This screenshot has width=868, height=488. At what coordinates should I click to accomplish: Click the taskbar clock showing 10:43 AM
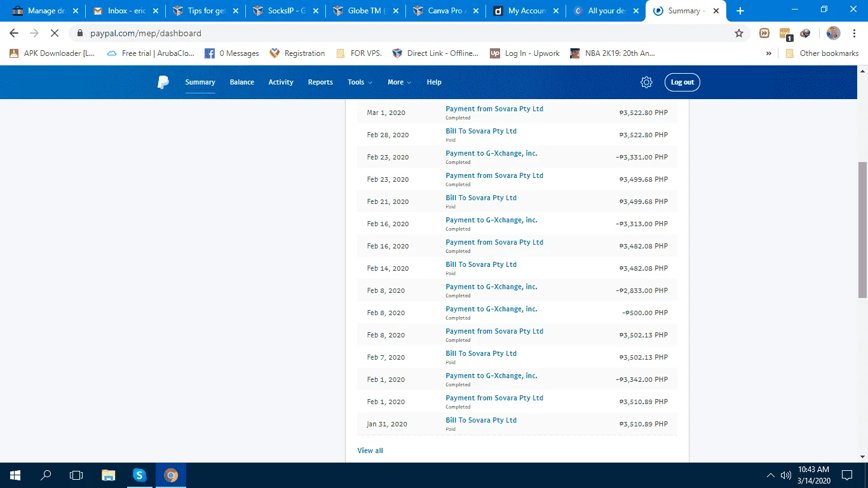tap(813, 475)
